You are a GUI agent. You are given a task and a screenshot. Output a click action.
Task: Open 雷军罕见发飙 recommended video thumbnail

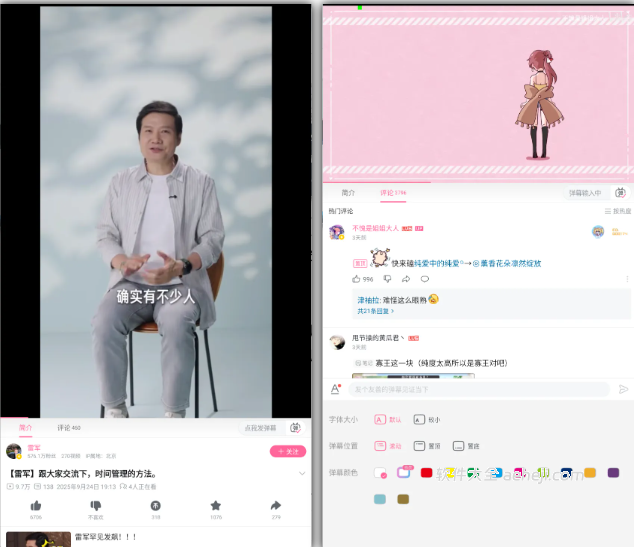[x=38, y=539]
